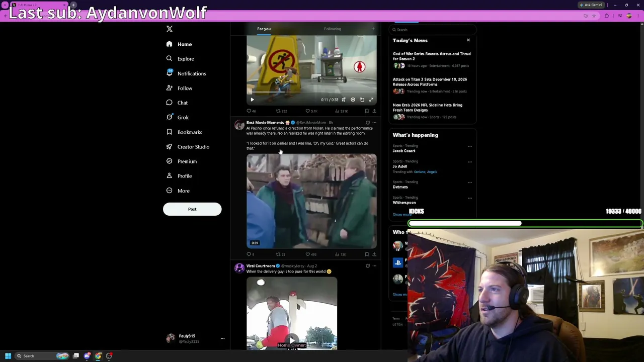Image resolution: width=644 pixels, height=362 pixels.
Task: Click the Ask Gemini button
Action: point(591,5)
